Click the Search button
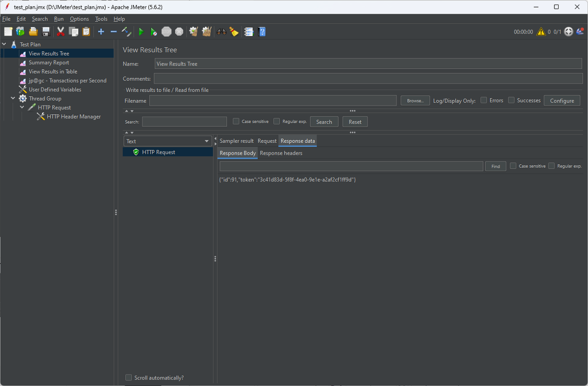This screenshot has width=588, height=386. pos(324,122)
